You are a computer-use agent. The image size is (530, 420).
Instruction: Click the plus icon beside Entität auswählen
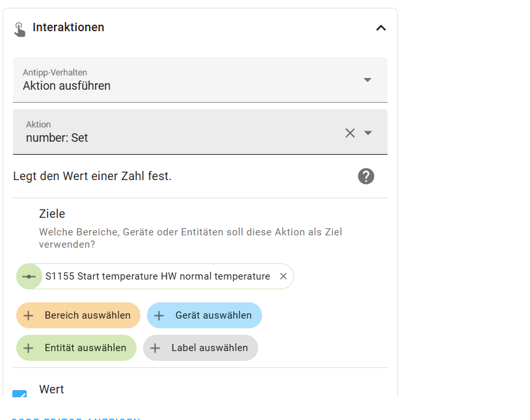point(29,348)
